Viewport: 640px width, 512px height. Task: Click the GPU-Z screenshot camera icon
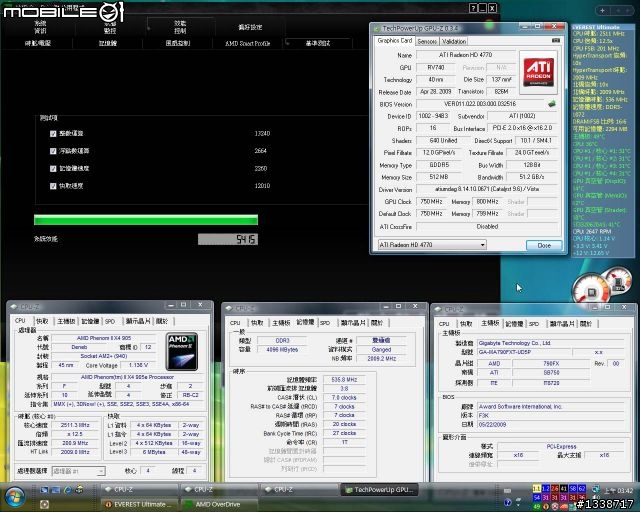(x=556, y=40)
